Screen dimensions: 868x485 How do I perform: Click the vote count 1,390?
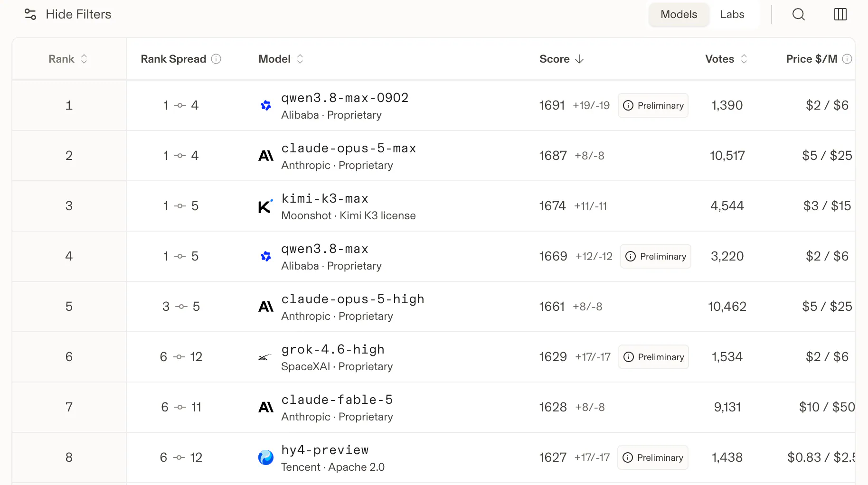(x=727, y=105)
